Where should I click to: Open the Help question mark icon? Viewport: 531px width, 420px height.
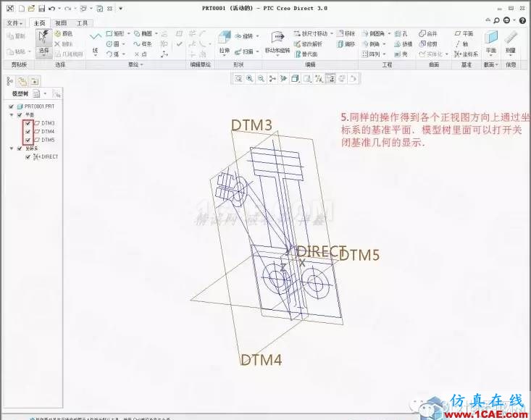[522, 20]
